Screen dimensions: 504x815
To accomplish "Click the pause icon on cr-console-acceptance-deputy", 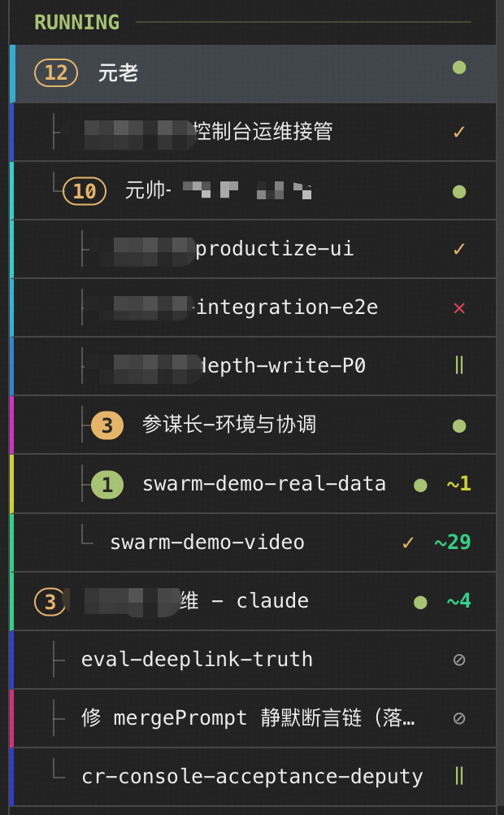I will coord(458,776).
